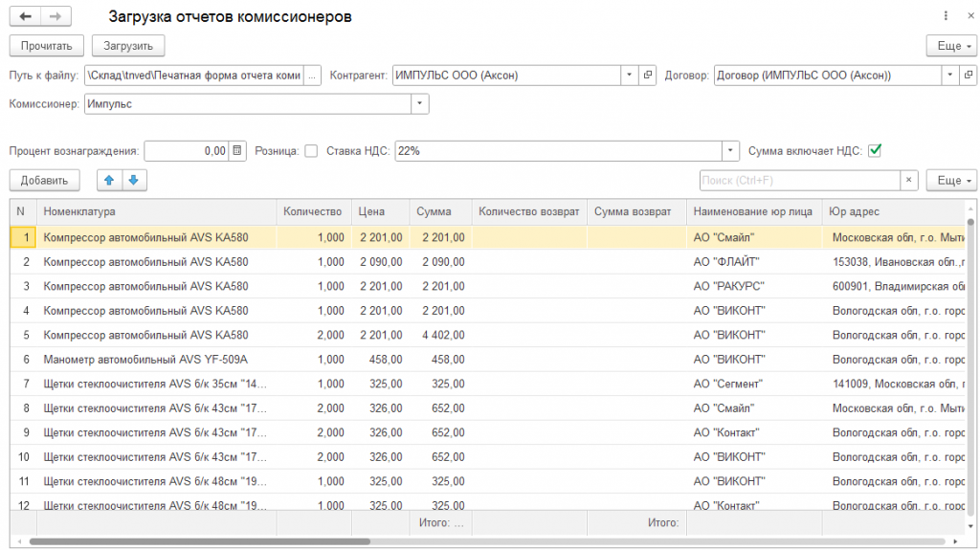Screen dimensions: 980x550
Task: Open the calculator for Процент вознаграждения
Action: [x=237, y=150]
